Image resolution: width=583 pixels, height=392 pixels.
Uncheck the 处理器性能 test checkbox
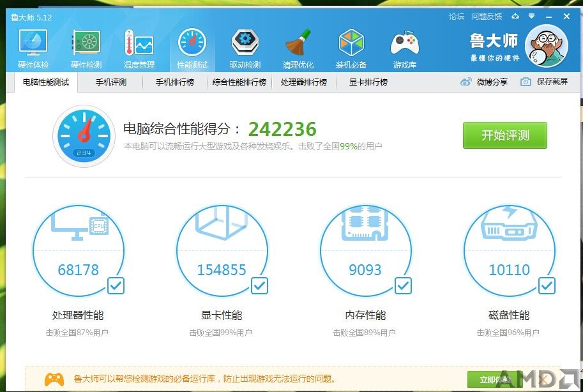tap(116, 285)
